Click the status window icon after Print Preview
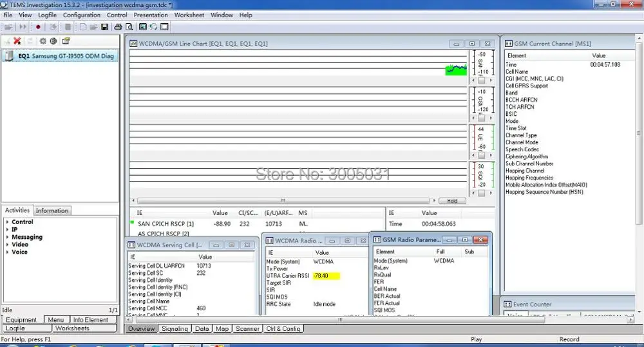This screenshot has height=347, width=644. click(x=142, y=27)
